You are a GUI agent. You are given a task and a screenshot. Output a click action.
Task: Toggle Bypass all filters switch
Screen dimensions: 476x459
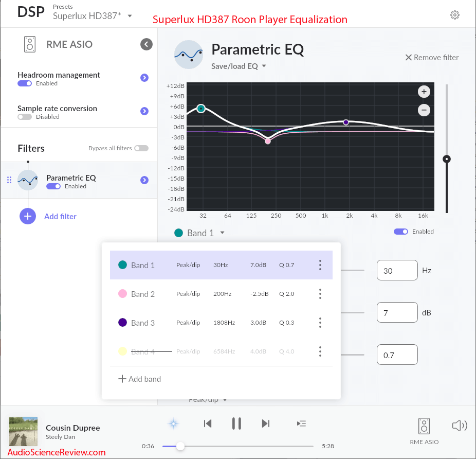click(141, 148)
